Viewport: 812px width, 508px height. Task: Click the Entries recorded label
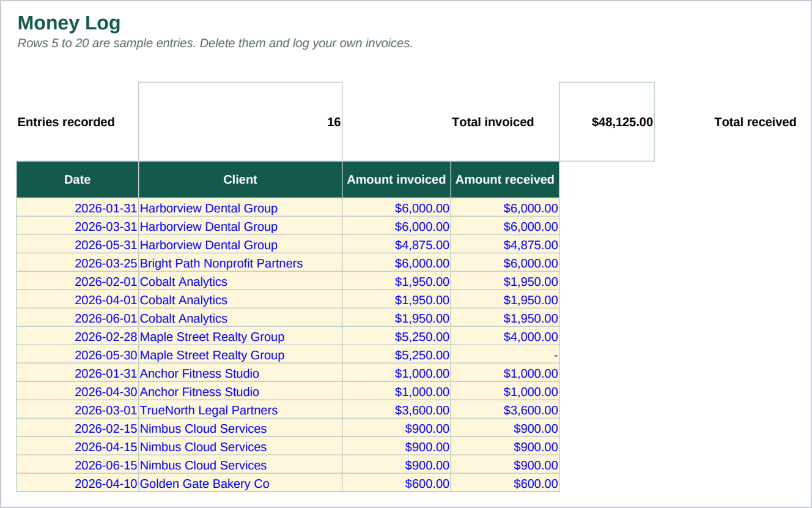click(66, 122)
